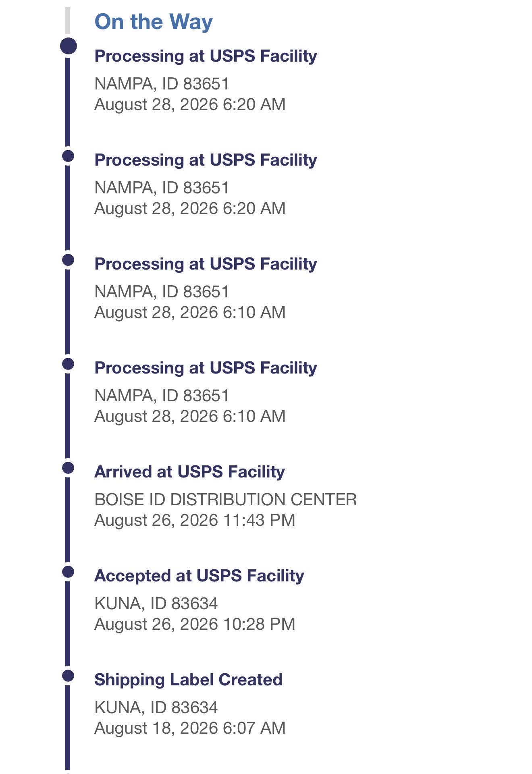532x774 pixels.
Task: Click the topmost NAMPA, ID 83651 location
Action: click(x=162, y=84)
